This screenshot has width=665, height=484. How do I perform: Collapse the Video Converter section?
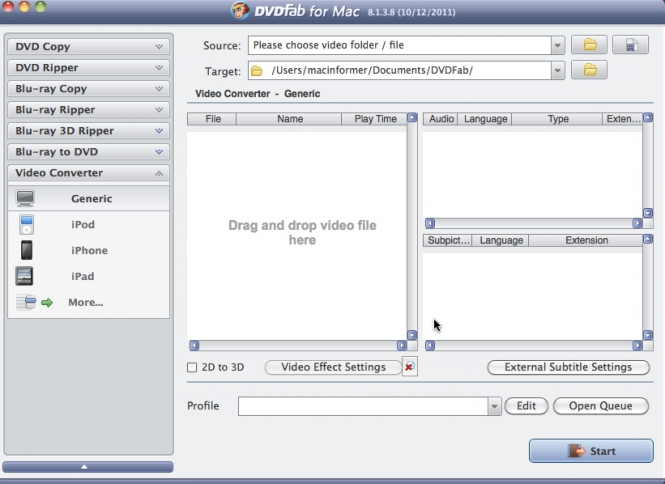pos(88,173)
